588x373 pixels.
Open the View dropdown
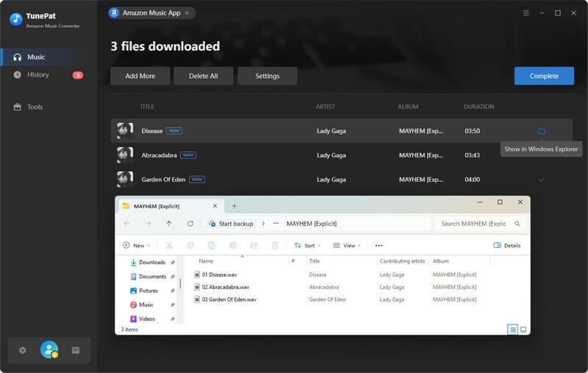[346, 245]
